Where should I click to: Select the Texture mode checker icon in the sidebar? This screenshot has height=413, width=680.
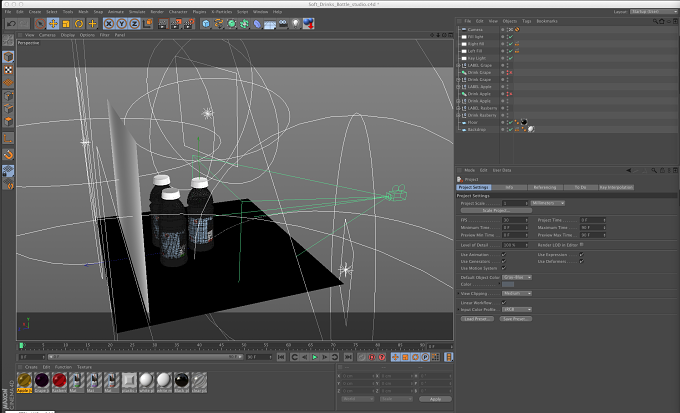pos(8,70)
